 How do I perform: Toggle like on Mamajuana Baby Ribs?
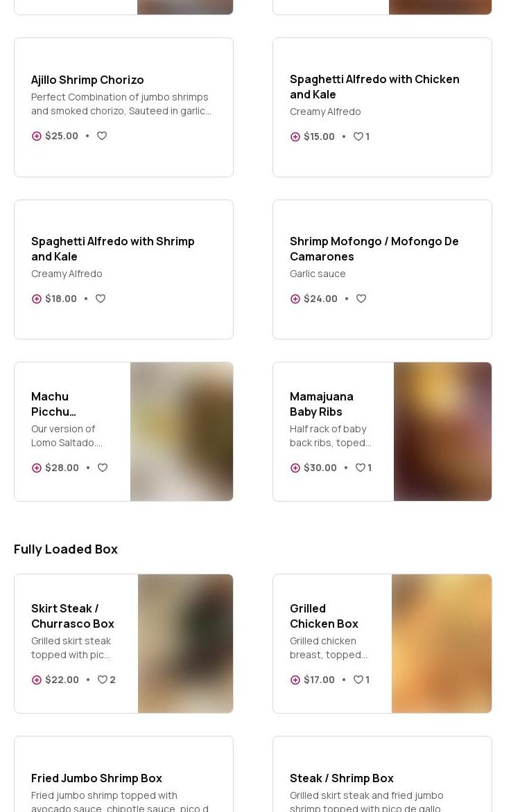(x=361, y=468)
